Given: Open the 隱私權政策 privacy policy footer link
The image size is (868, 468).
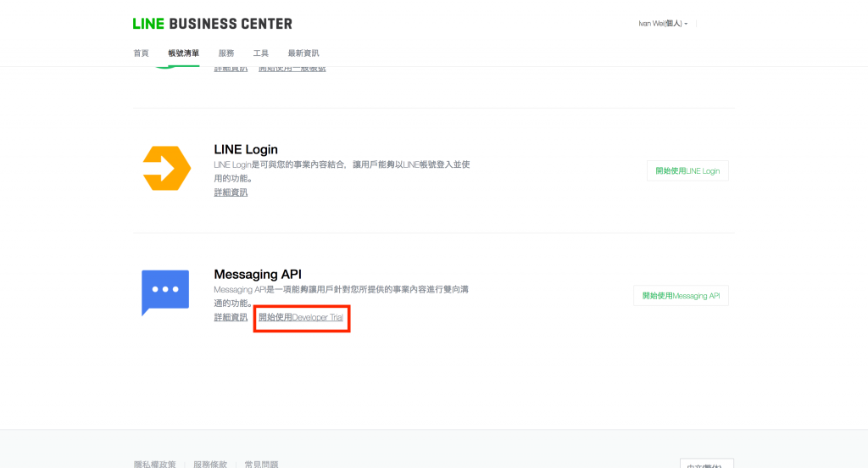Looking at the screenshot, I should click(x=154, y=464).
